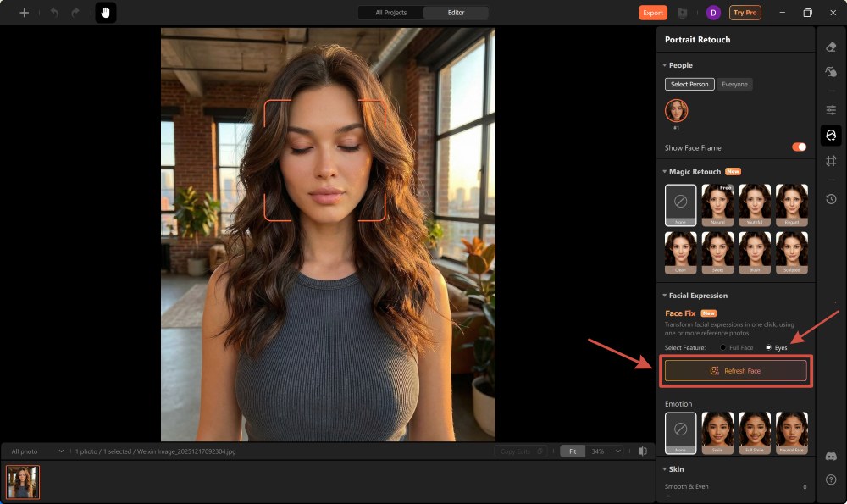
Task: Open the Portrait Retouch panel icon in sidebar
Action: click(831, 136)
